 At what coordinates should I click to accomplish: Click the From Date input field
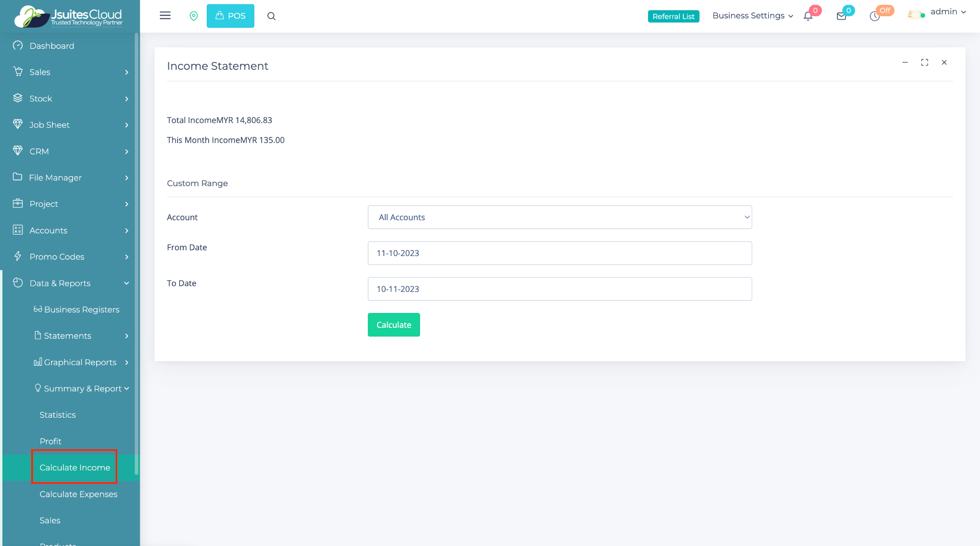[559, 253]
